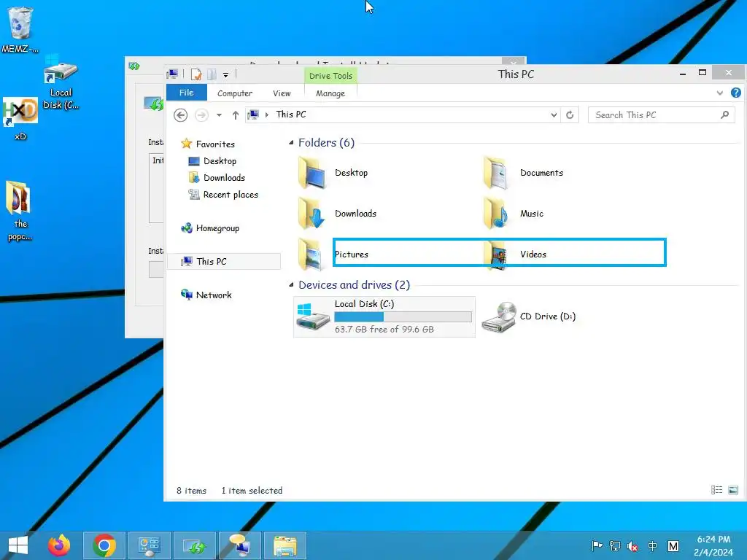Image resolution: width=747 pixels, height=560 pixels.
Task: Refresh the This PC view
Action: coord(570,115)
